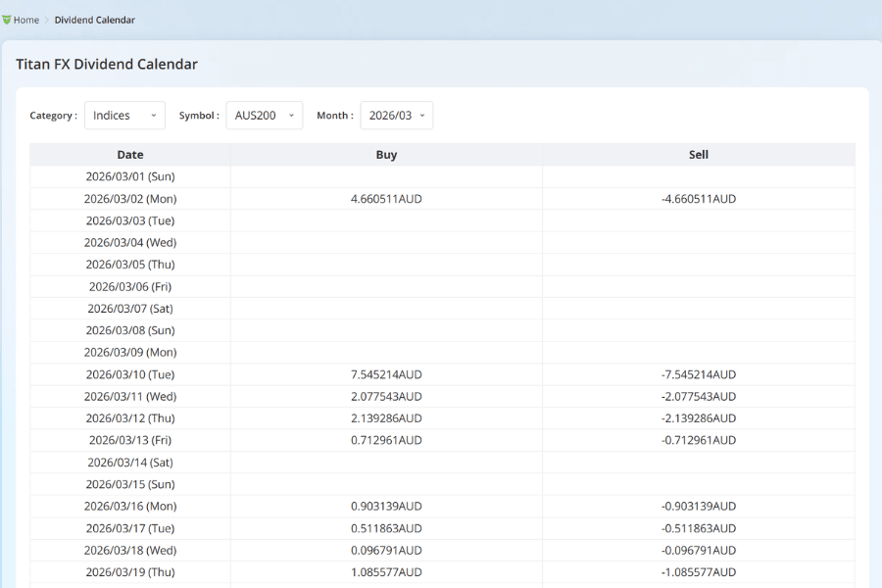Select the 2026/03/11 (Wed) date cell
This screenshot has height=588, width=882.
pos(130,396)
